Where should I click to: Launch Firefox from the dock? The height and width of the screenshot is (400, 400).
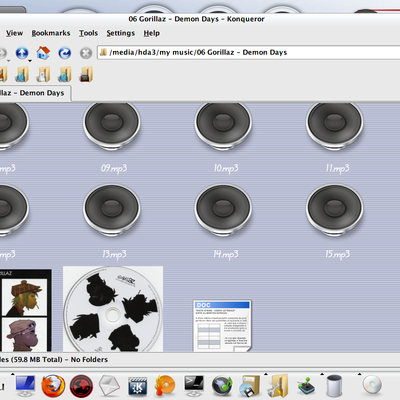point(53,386)
